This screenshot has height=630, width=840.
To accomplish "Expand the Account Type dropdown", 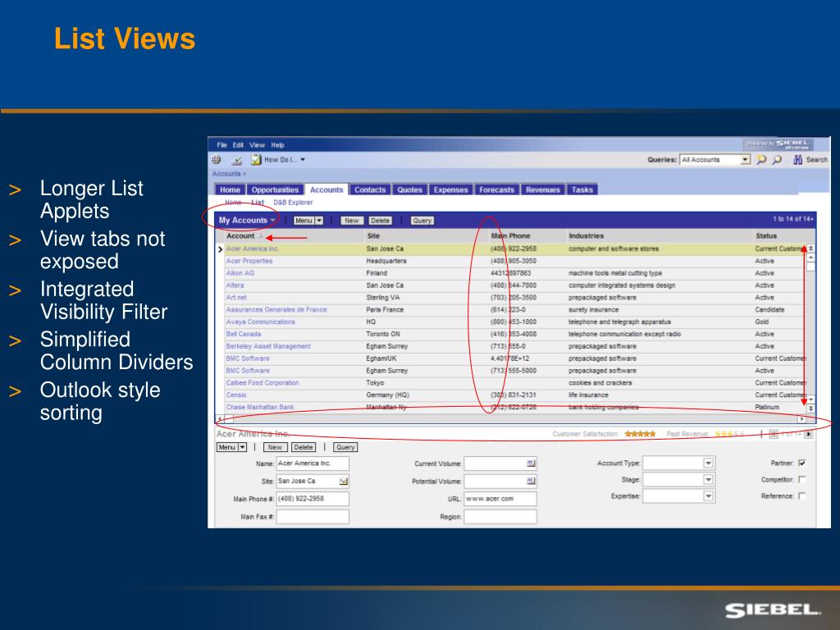I will [x=708, y=463].
